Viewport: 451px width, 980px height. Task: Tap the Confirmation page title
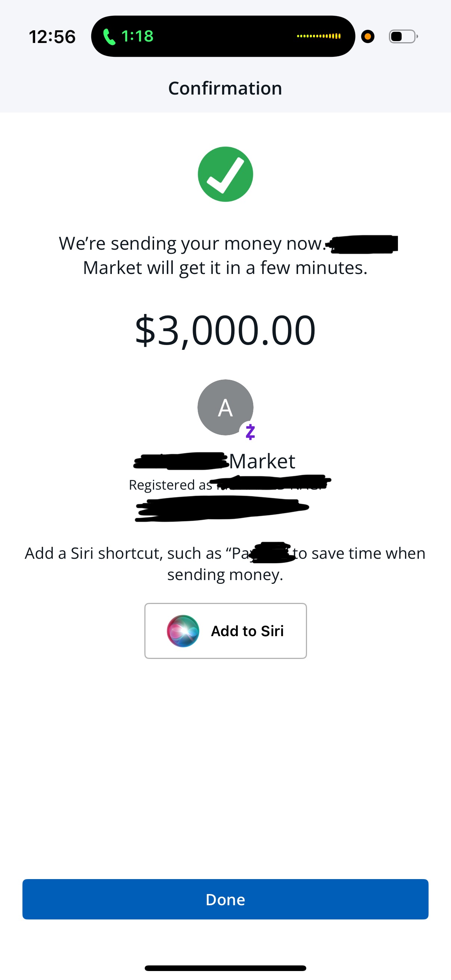[x=225, y=88]
